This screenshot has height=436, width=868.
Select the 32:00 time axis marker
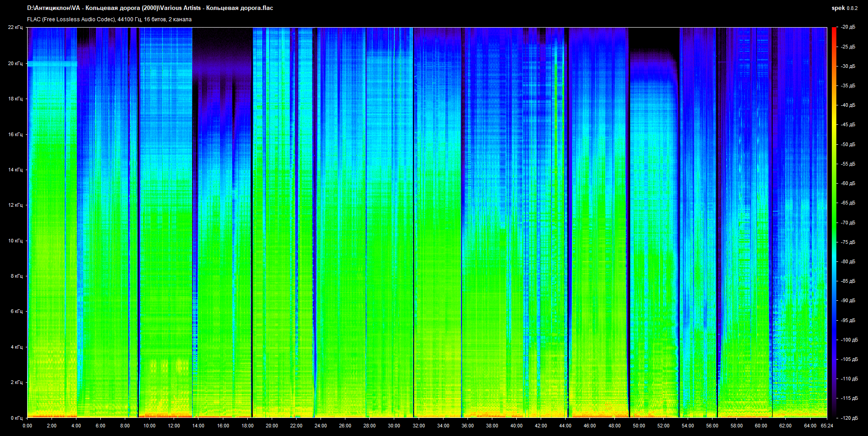(x=419, y=426)
